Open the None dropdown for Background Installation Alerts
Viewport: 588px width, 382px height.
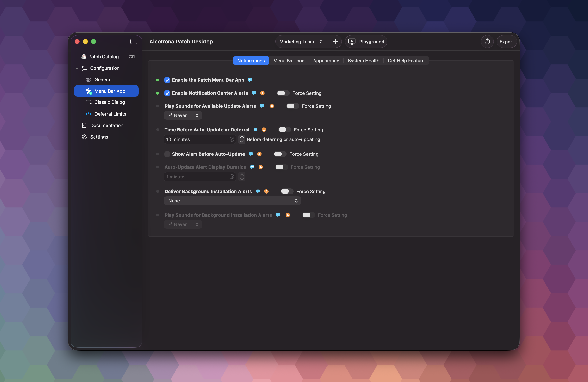tap(233, 201)
